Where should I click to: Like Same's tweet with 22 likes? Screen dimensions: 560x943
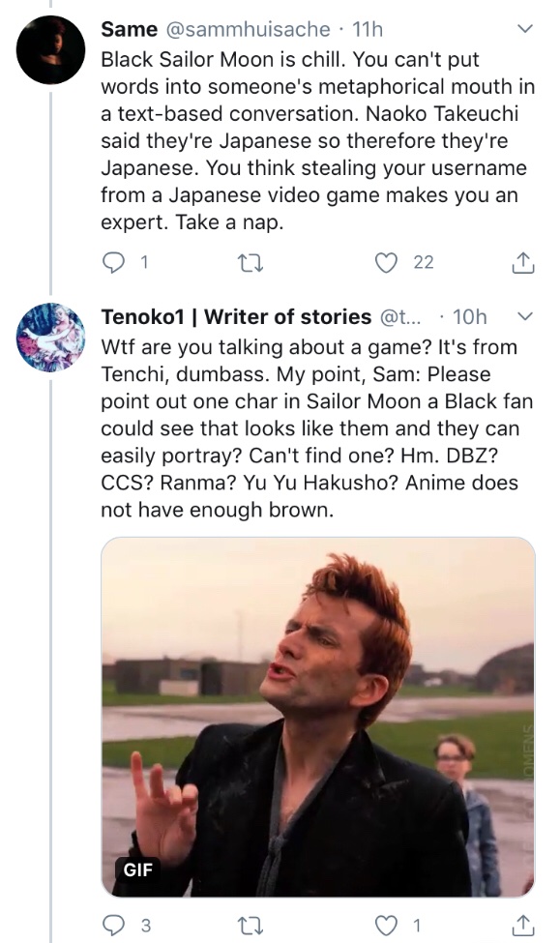[x=386, y=263]
